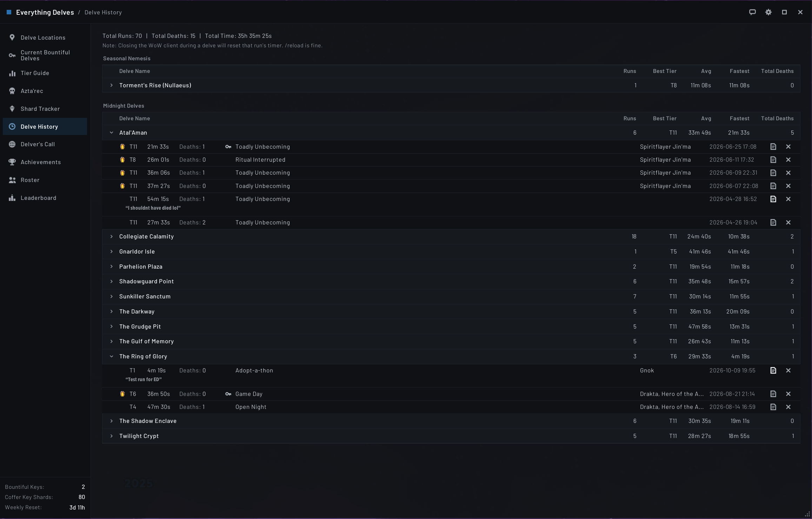Open the settings gear icon

pyautogui.click(x=768, y=12)
